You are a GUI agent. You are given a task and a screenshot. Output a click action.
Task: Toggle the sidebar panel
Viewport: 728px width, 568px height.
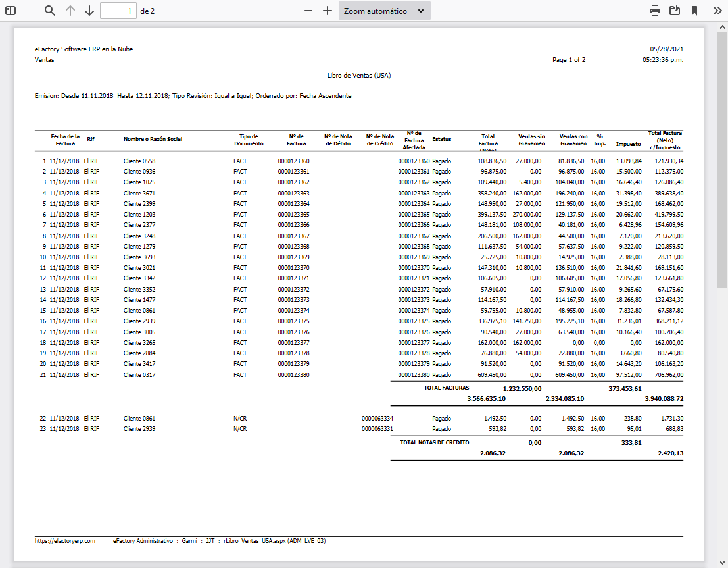[11, 11]
